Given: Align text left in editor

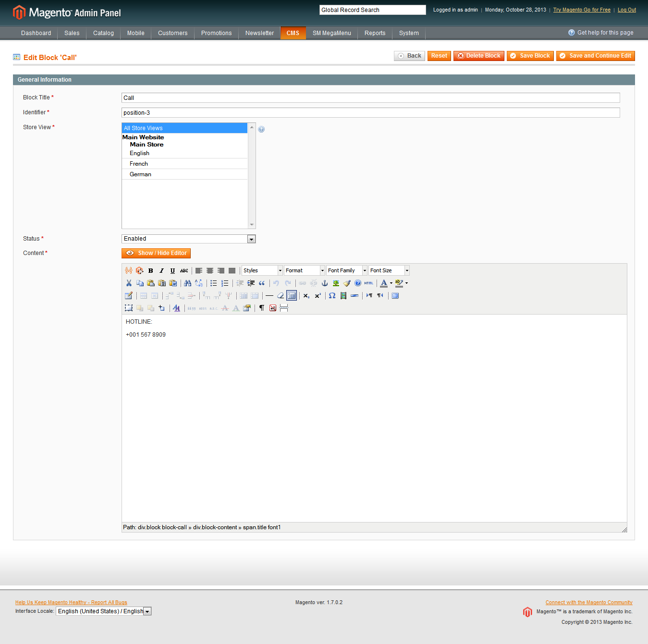Looking at the screenshot, I should (199, 270).
